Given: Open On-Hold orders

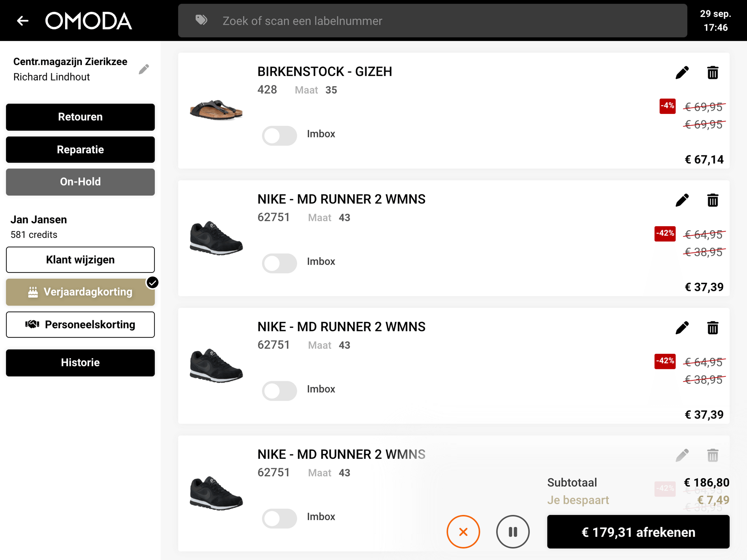Looking at the screenshot, I should [80, 182].
